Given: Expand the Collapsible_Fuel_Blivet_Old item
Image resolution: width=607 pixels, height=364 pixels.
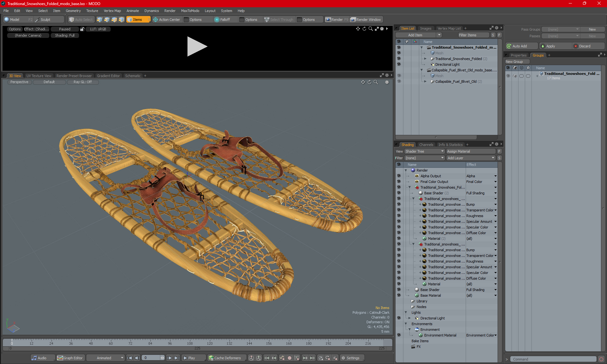Looking at the screenshot, I should point(425,82).
